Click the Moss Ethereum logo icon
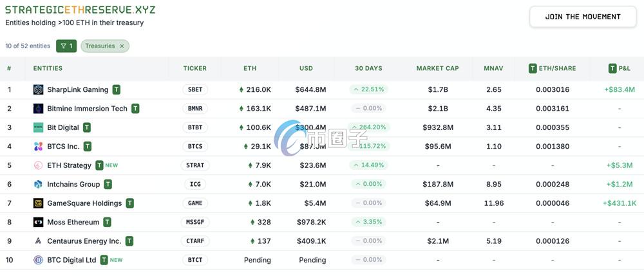644x276 pixels. 38,223
